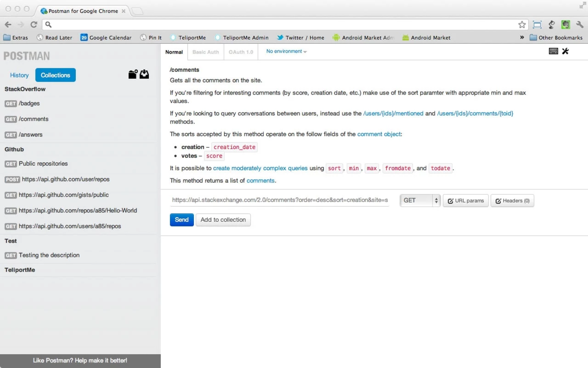Click the Chrome bookmark star icon
The height and width of the screenshot is (368, 588).
[522, 25]
